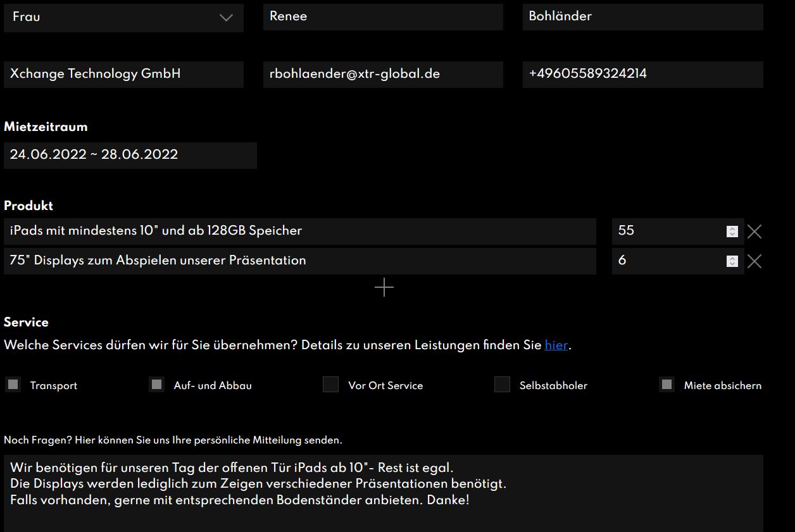795x532 pixels.
Task: Toggle the Miete absichern checkbox
Action: pyautogui.click(x=667, y=385)
